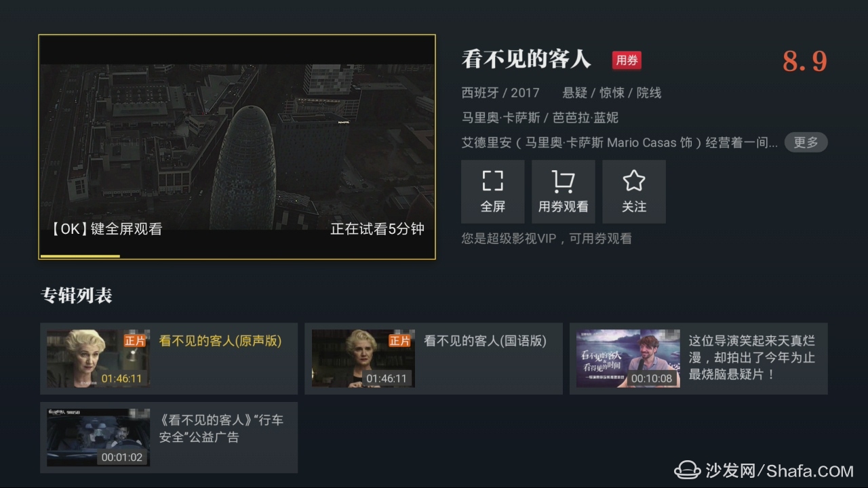Click 正片 badge on the 原声版 thumbnail

(x=135, y=341)
